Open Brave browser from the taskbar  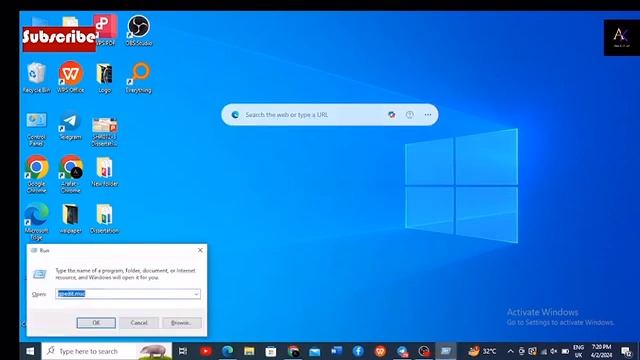click(x=380, y=351)
